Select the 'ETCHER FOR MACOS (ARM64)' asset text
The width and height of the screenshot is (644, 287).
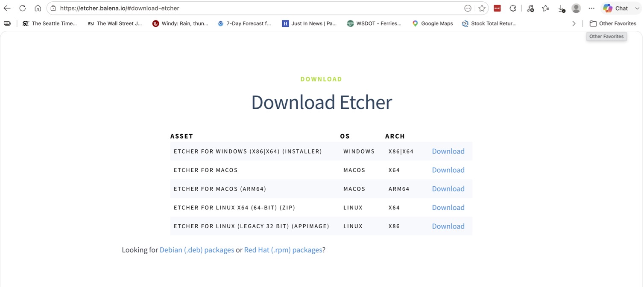coord(220,189)
